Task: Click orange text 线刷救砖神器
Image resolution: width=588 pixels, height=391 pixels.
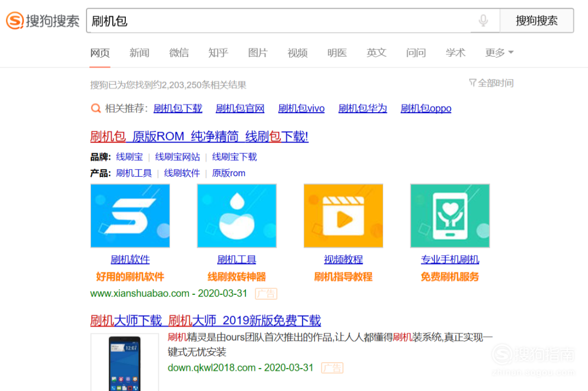Action: pos(237,277)
